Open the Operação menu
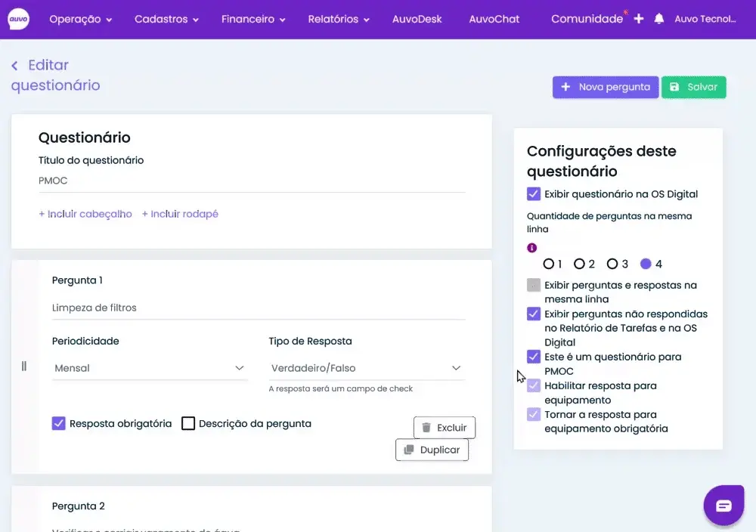 click(81, 20)
